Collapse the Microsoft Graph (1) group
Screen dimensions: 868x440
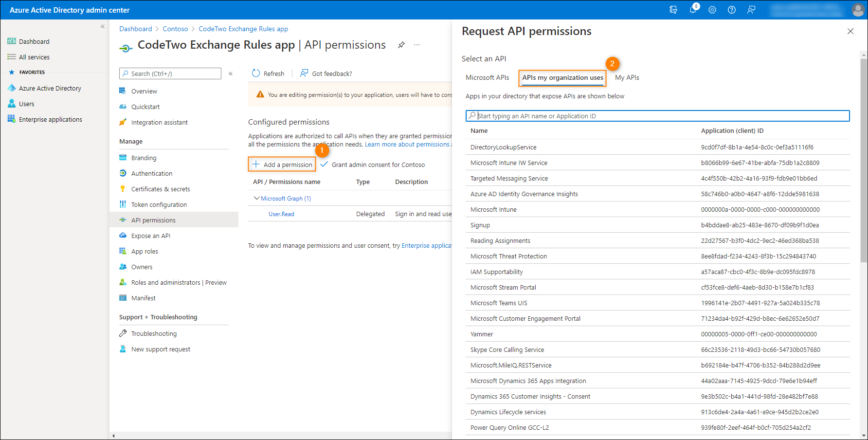point(257,198)
